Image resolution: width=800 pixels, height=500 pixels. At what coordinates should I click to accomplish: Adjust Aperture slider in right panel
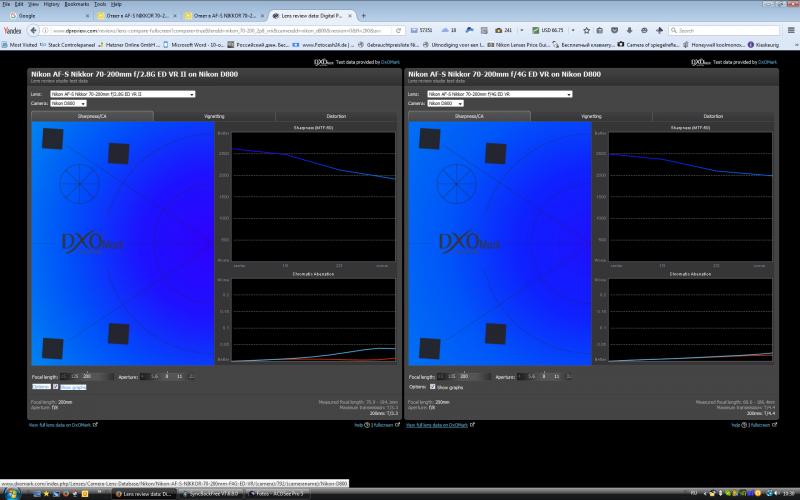544,376
